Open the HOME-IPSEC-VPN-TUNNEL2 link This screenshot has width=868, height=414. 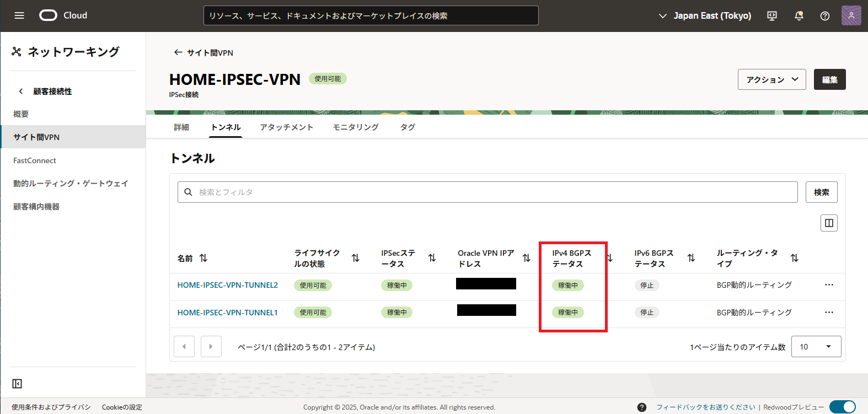pos(228,285)
